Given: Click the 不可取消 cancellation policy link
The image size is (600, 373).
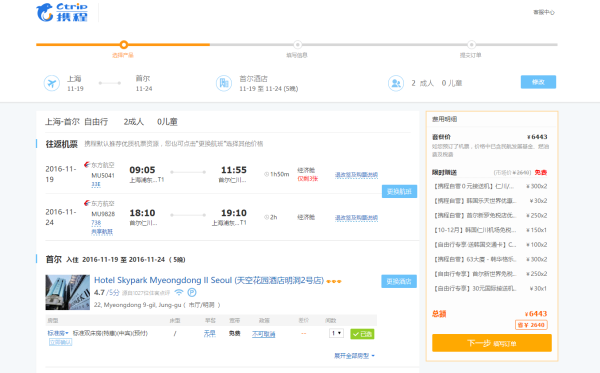Looking at the screenshot, I should (263, 334).
